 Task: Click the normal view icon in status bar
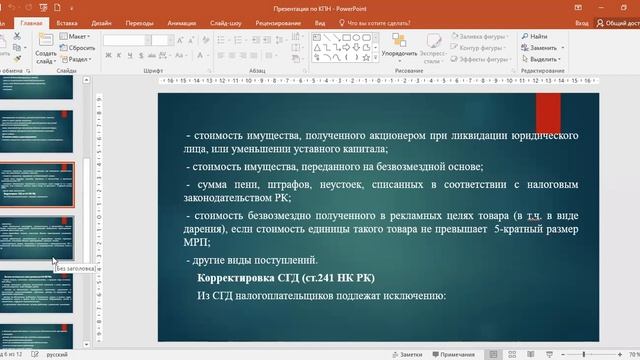[x=493, y=354]
